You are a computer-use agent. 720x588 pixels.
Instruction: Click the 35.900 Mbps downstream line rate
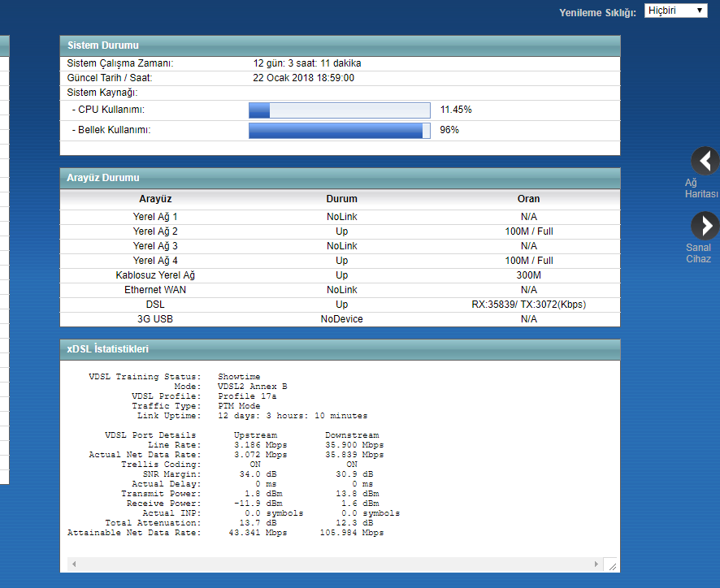(354, 445)
